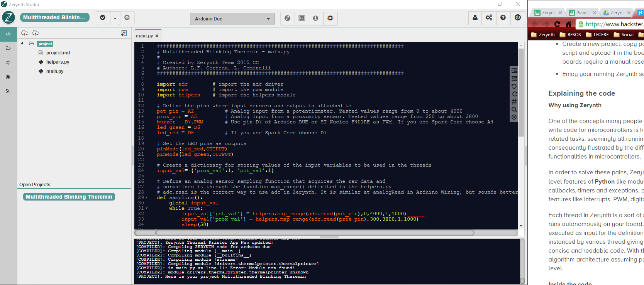The image size is (644, 285).
Task: Fold the def sampling() block at line 29
Action: tap(147, 197)
